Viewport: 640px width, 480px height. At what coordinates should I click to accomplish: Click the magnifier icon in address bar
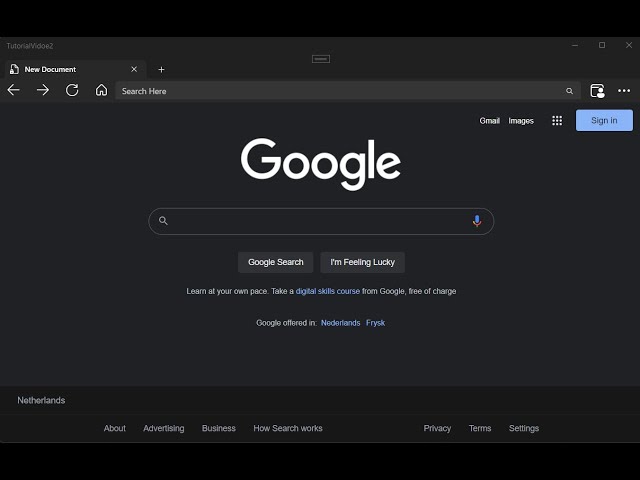pos(569,91)
